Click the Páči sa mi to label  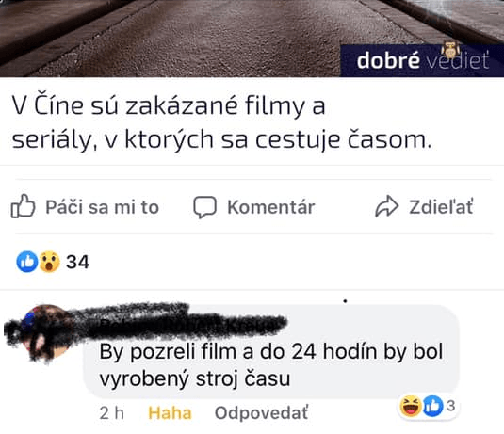103,207
